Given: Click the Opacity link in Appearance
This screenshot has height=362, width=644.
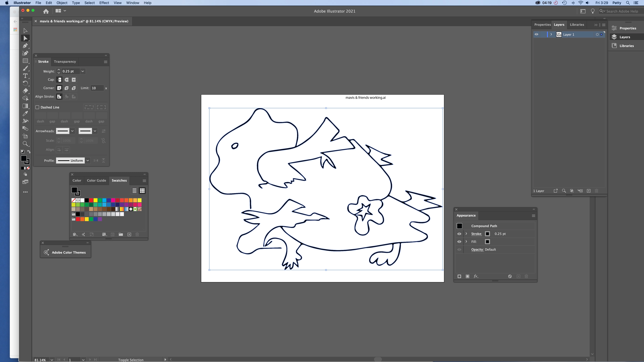Looking at the screenshot, I should 477,249.
